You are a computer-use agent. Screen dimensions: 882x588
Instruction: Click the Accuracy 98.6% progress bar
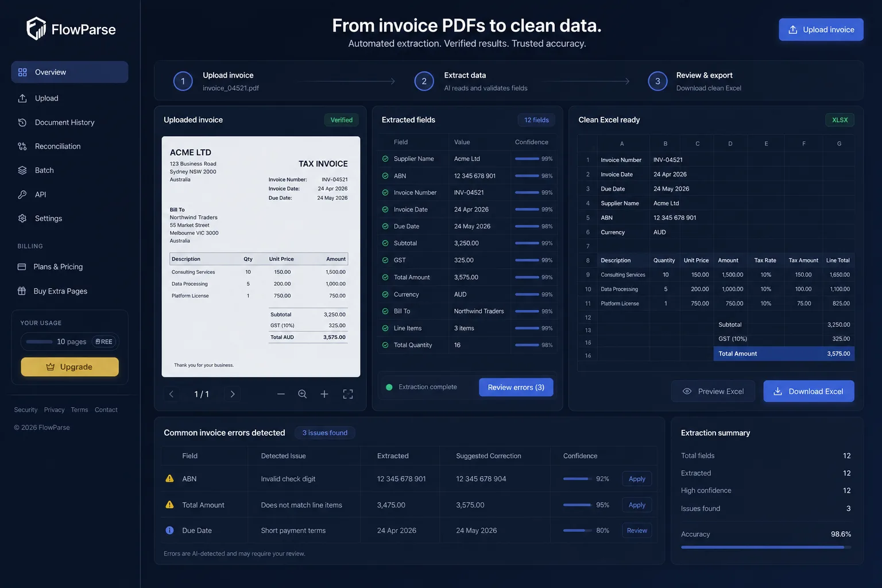(766, 547)
